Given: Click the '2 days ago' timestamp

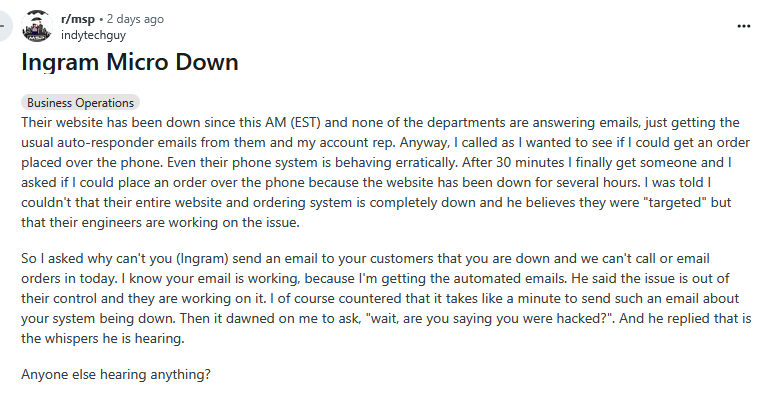Looking at the screenshot, I should point(135,19).
